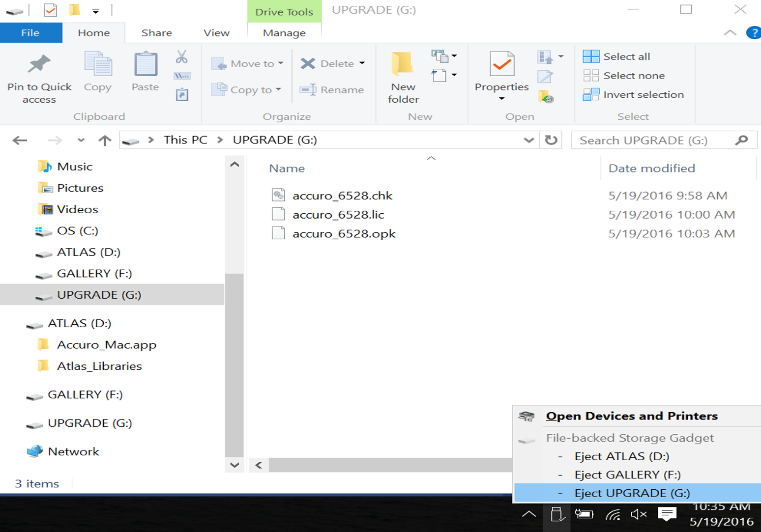
Task: Click Select all button
Action: click(616, 56)
